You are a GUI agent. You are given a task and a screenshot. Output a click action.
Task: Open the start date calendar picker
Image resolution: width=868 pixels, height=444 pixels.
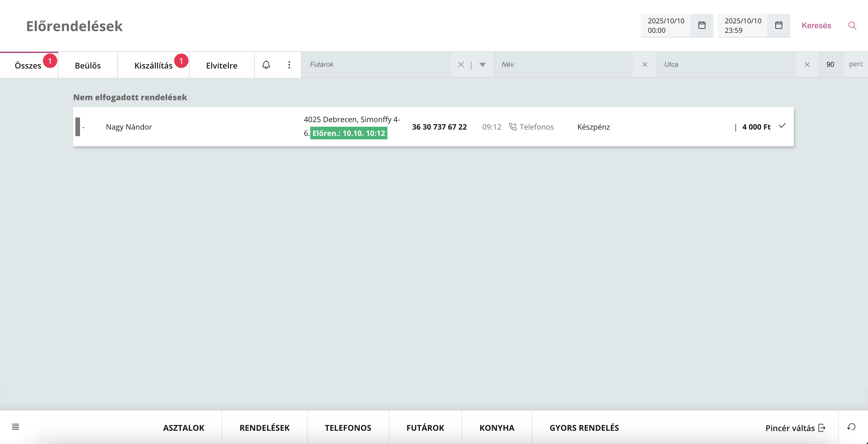[x=702, y=25]
